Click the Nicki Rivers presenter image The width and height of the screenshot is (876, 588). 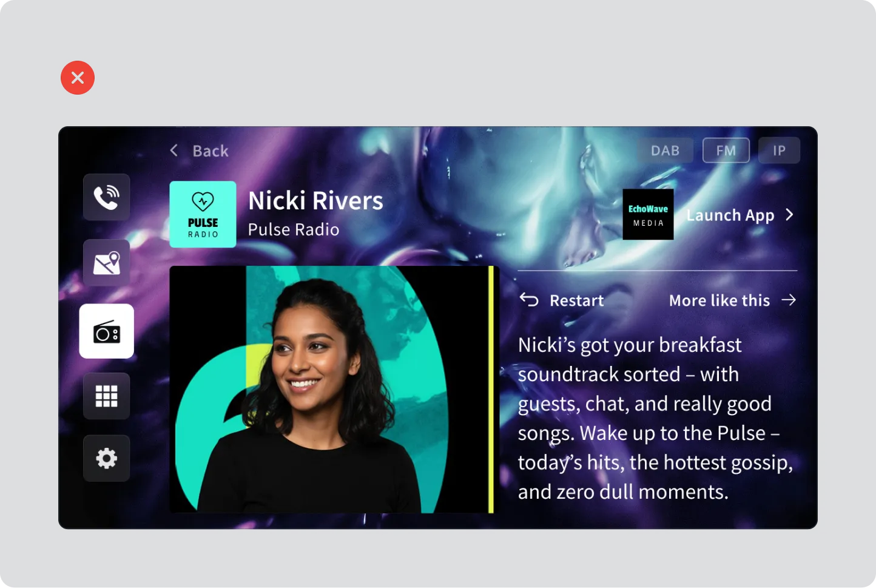click(332, 390)
